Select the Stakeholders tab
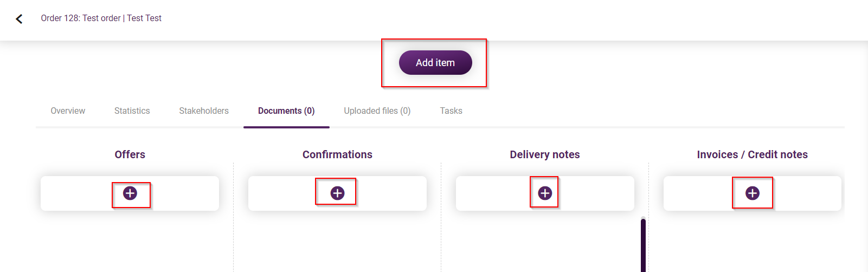This screenshot has height=272, width=868. point(204,111)
